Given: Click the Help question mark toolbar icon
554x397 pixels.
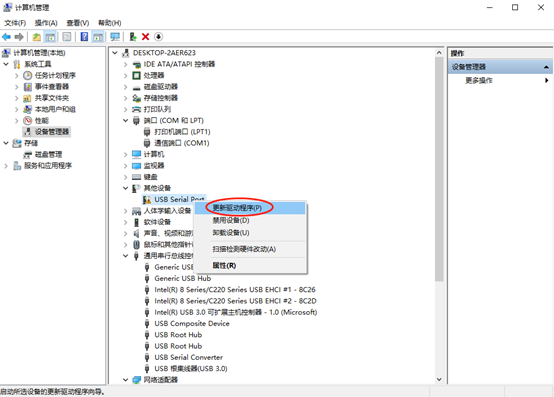Looking at the screenshot, I should tap(84, 36).
